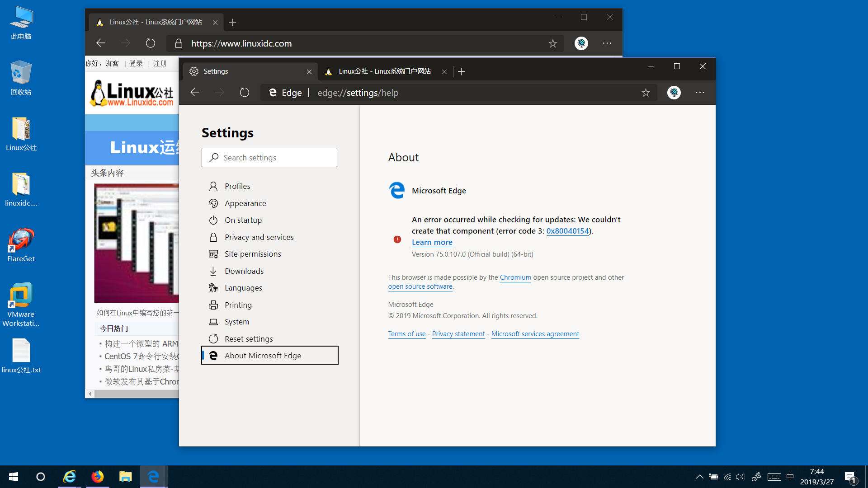868x488 pixels.
Task: Open the open source software link
Action: coord(420,286)
